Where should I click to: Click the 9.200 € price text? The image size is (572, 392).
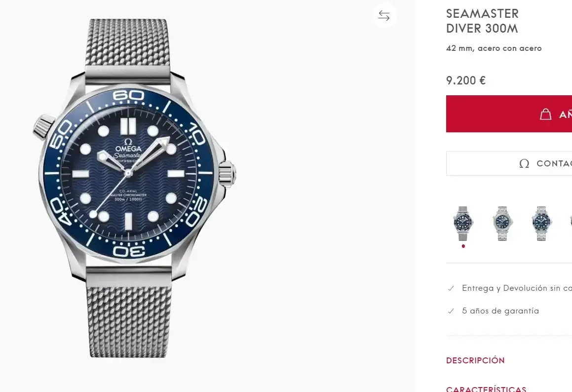pyautogui.click(x=466, y=80)
